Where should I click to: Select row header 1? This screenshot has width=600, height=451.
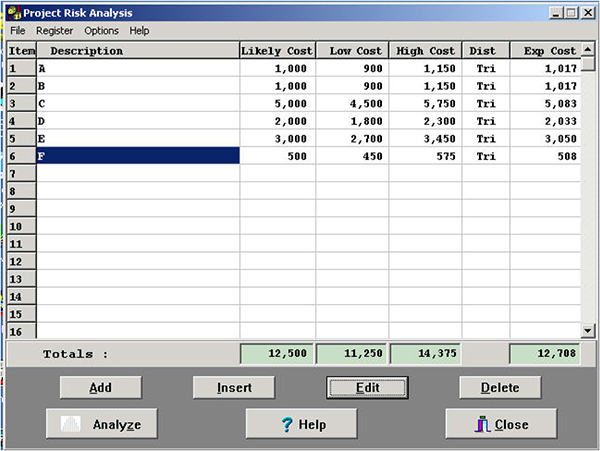tap(22, 68)
